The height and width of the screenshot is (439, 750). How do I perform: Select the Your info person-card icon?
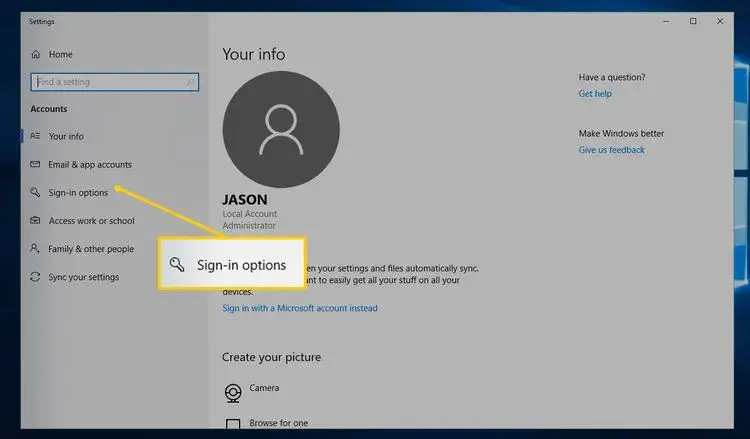[36, 136]
